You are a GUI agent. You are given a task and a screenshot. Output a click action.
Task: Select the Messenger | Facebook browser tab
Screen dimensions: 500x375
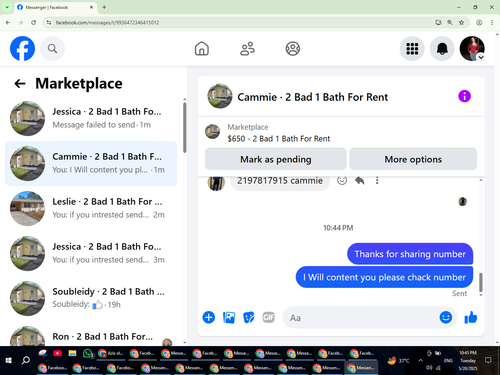pos(55,7)
